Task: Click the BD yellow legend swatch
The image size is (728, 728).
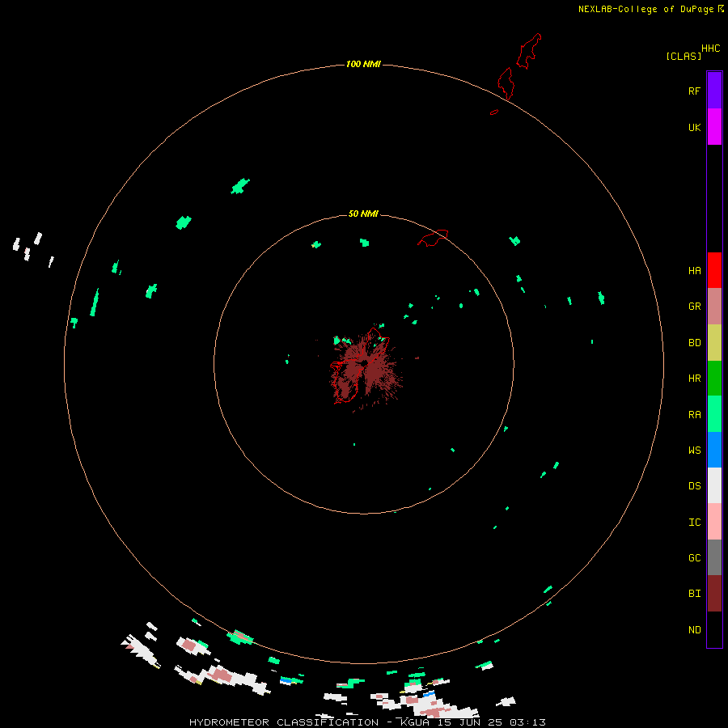Action: [x=714, y=343]
